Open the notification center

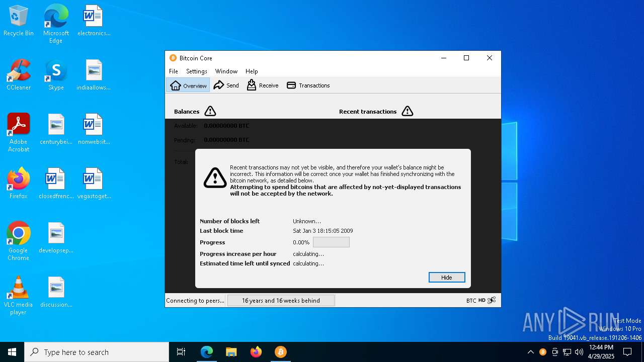[627, 352]
